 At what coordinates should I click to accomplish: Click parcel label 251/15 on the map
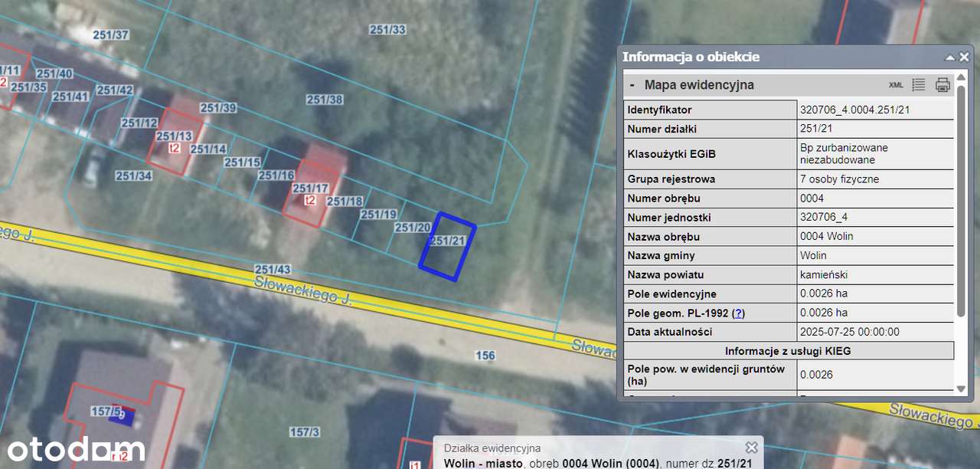[242, 162]
